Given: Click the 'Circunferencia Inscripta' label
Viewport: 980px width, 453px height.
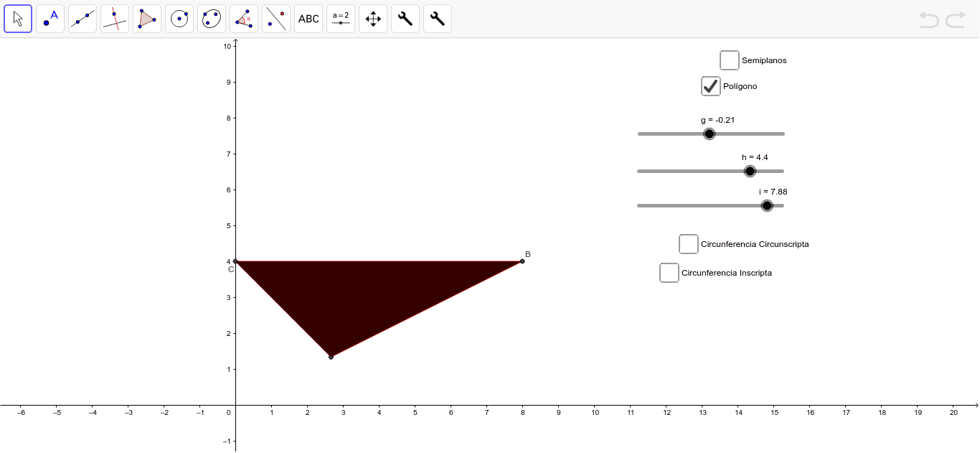Looking at the screenshot, I should pyautogui.click(x=727, y=273).
